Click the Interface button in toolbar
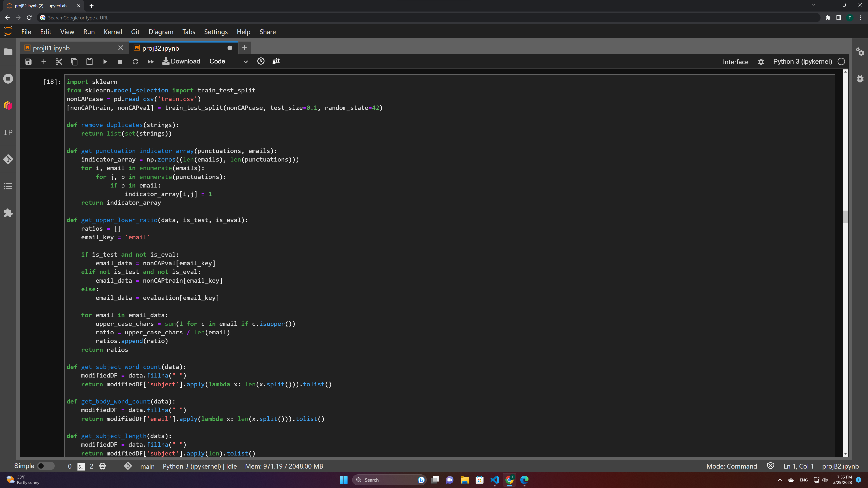This screenshot has width=868, height=488. 735,62
